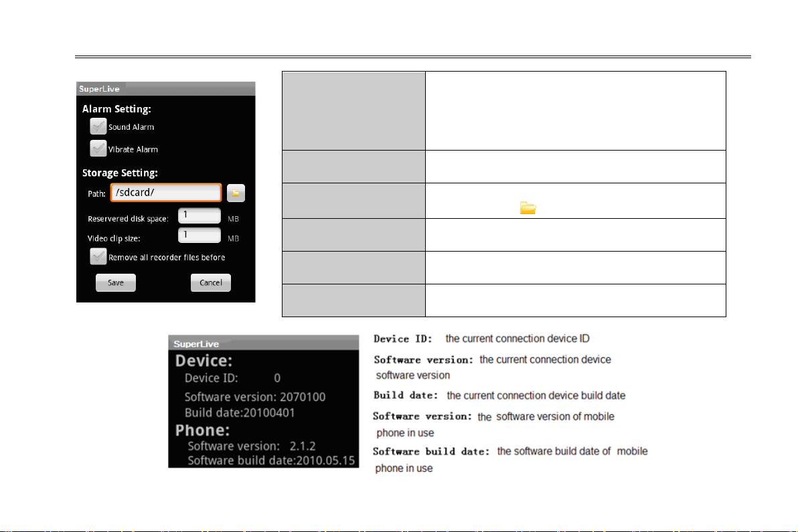Click the yellow open-folder icon in the table
798x532 pixels.
[528, 207]
